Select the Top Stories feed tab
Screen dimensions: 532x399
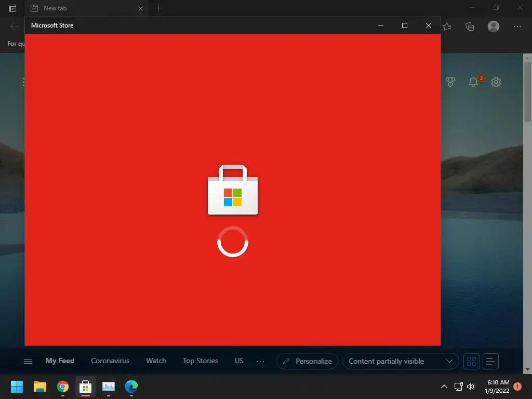click(200, 361)
